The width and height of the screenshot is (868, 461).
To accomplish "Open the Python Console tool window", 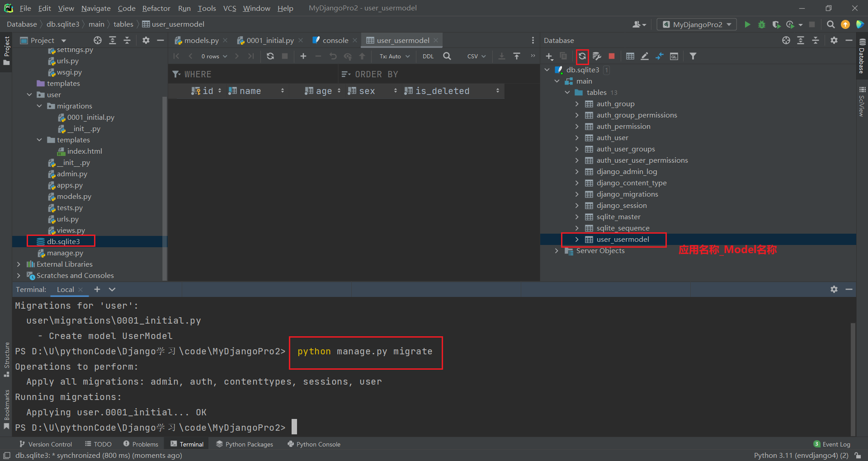I will tap(314, 444).
